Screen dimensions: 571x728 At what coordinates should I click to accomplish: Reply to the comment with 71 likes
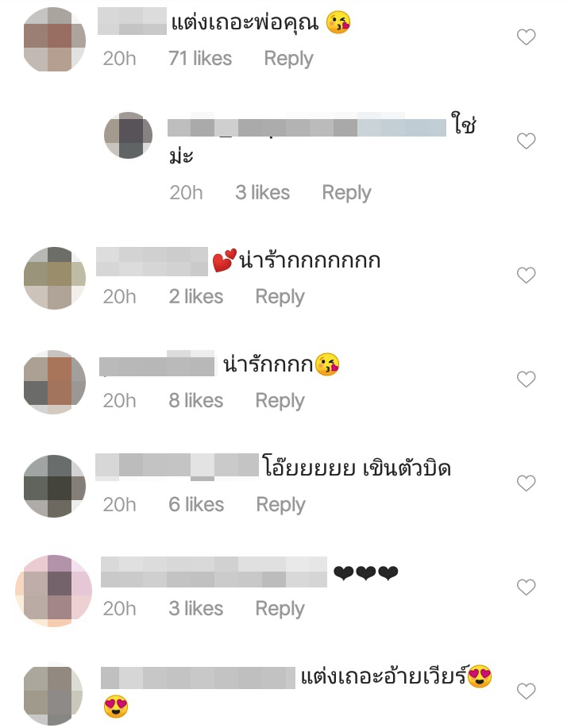[x=288, y=60]
